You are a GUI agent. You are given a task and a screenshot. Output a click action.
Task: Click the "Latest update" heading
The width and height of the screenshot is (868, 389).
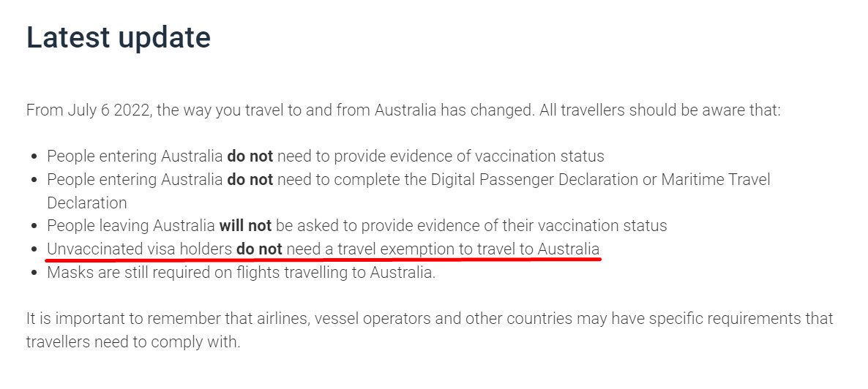pyautogui.click(x=119, y=37)
